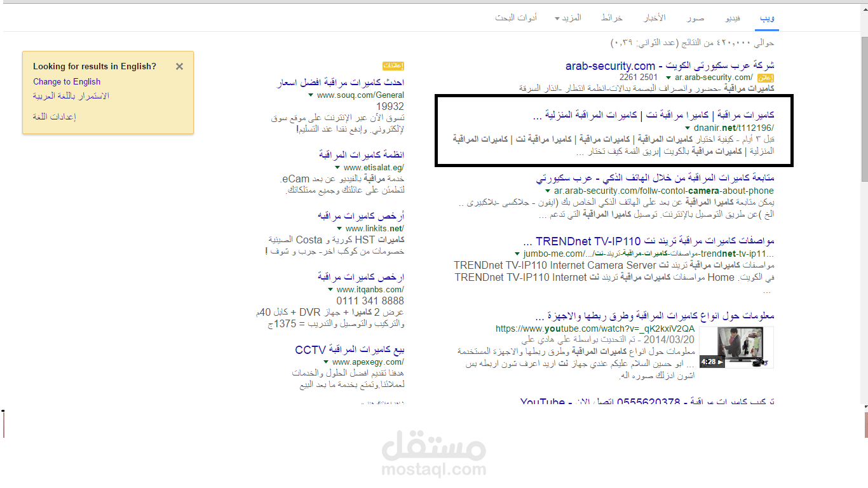Expand arrow beside www.souq.com/General URL
Viewport: 868px width, 488px height.
pos(311,95)
